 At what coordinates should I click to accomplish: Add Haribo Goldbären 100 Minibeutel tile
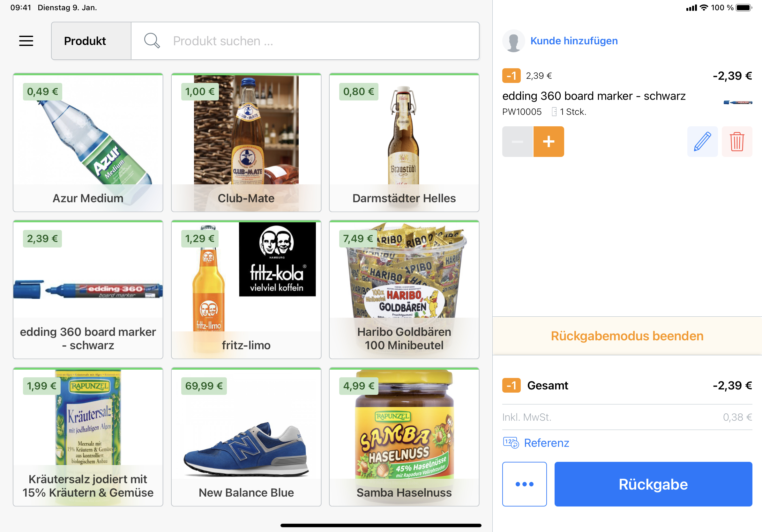(x=404, y=290)
